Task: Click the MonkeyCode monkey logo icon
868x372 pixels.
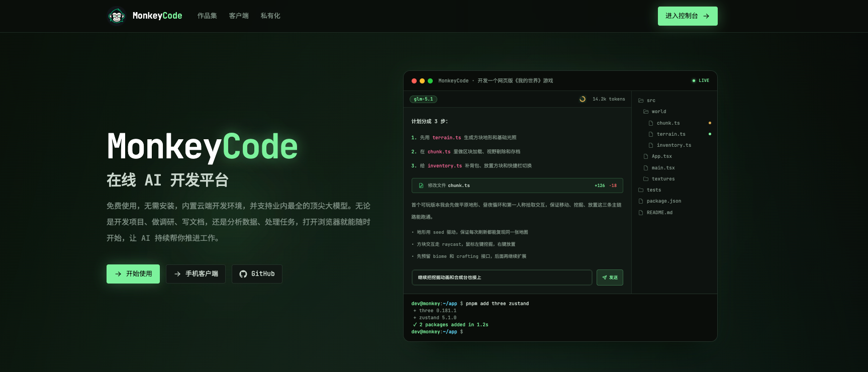Action: pos(117,16)
